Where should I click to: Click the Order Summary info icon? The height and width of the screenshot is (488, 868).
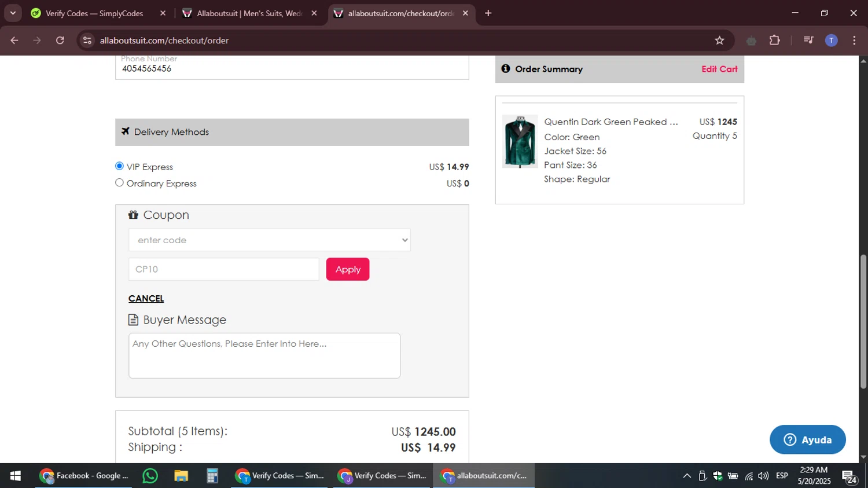pos(506,68)
